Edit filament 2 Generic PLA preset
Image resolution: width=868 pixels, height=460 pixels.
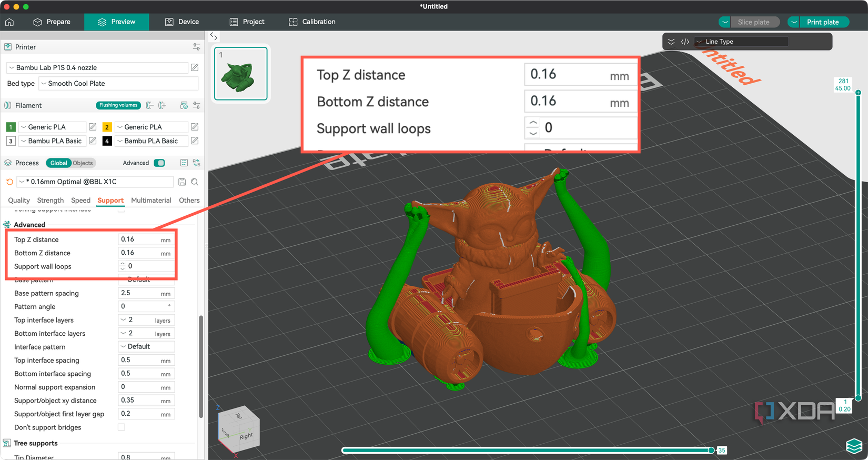195,127
